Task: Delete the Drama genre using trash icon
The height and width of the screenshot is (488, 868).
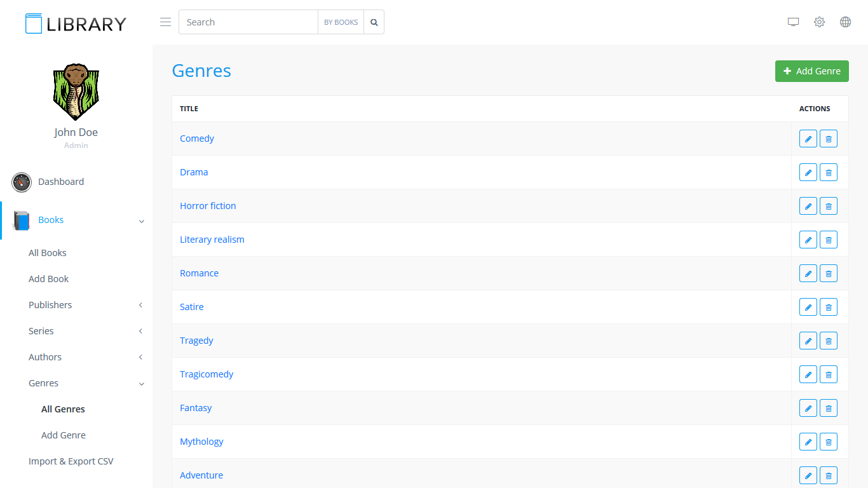Action: [x=828, y=172]
